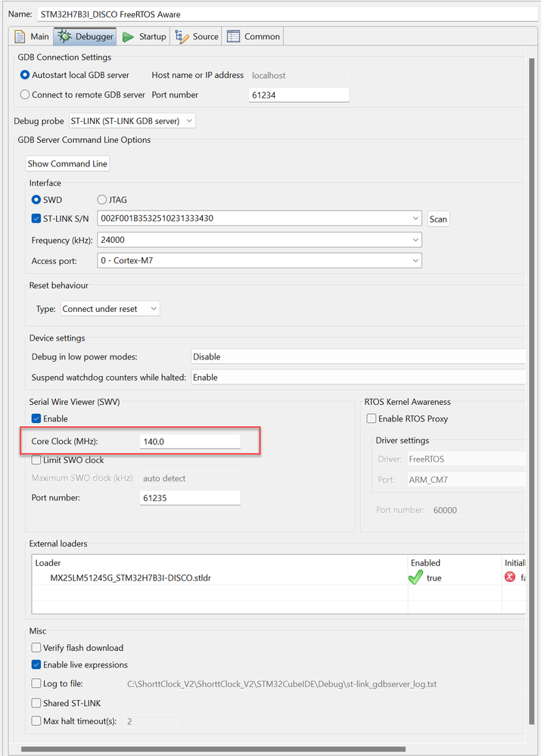Screen dimensions: 541x756
Task: Open Suspend watchdog counters dropdown
Action: (x=358, y=378)
